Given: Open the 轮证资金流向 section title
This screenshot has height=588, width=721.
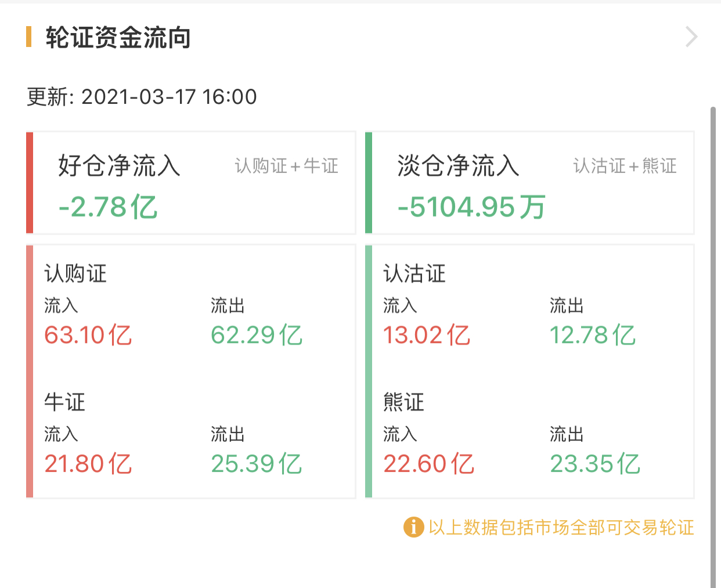Looking at the screenshot, I should coord(118,38).
